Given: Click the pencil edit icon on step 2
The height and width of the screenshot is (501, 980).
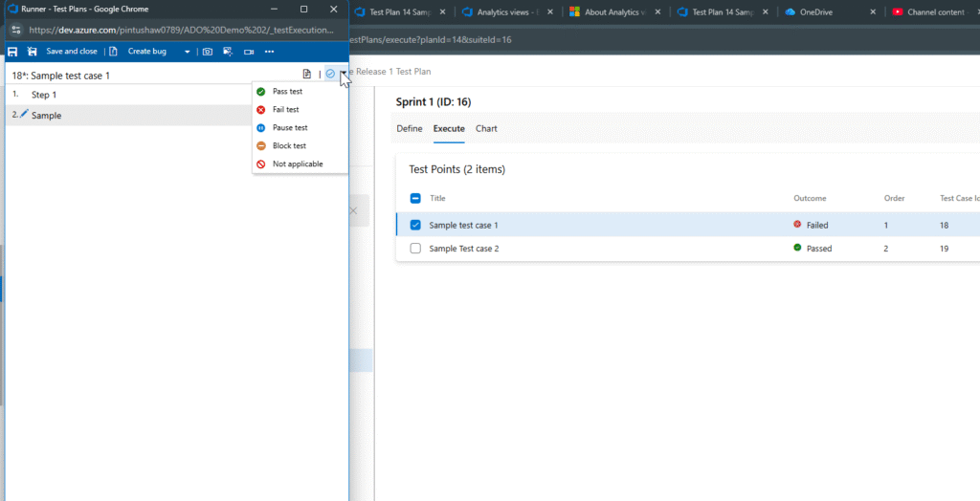Looking at the screenshot, I should pyautogui.click(x=24, y=114).
